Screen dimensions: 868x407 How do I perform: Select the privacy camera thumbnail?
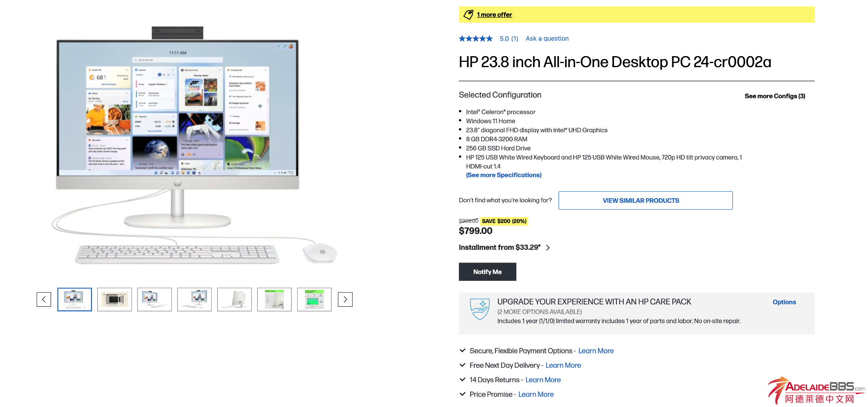[x=115, y=300]
